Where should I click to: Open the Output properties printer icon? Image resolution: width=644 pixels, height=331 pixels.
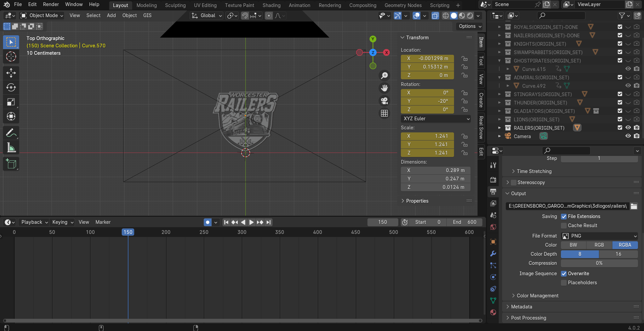[493, 192]
